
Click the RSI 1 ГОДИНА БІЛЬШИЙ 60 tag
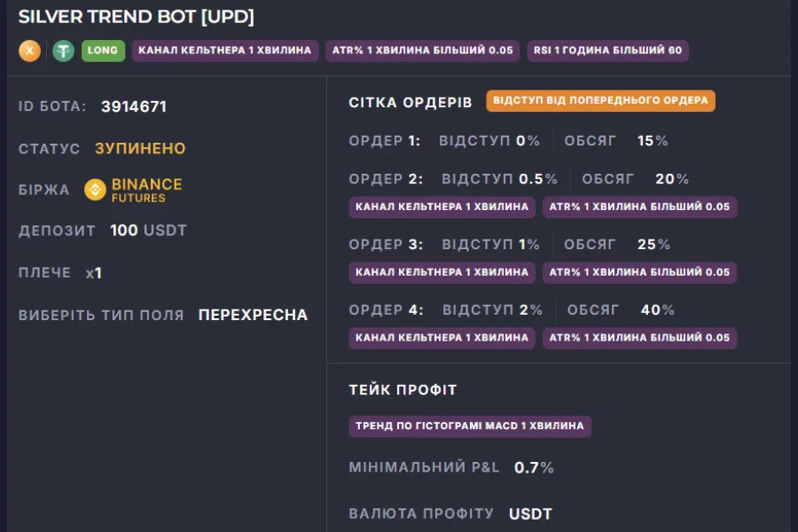tap(607, 51)
